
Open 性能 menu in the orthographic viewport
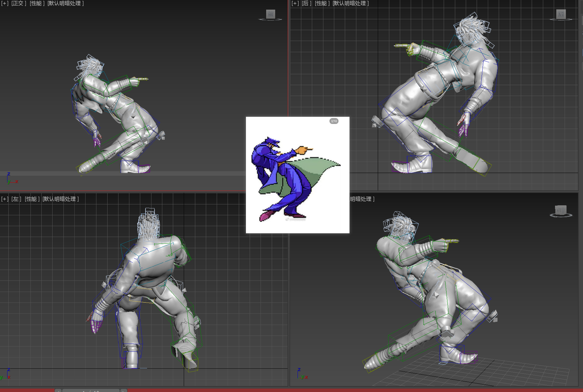coord(37,3)
